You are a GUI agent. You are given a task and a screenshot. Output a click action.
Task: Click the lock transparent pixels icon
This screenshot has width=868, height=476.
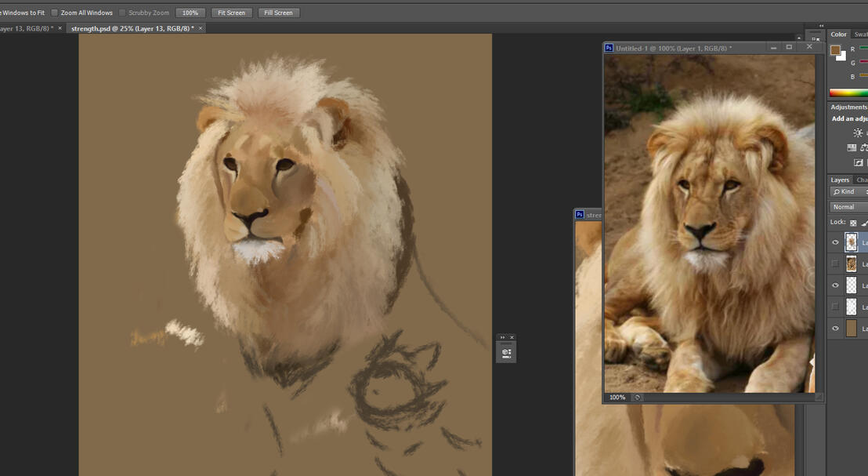tap(853, 223)
